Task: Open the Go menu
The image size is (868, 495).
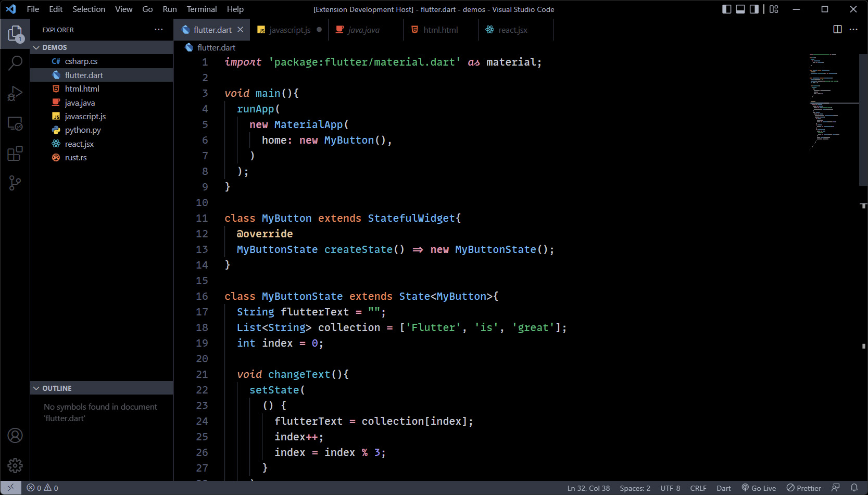Action: [147, 9]
